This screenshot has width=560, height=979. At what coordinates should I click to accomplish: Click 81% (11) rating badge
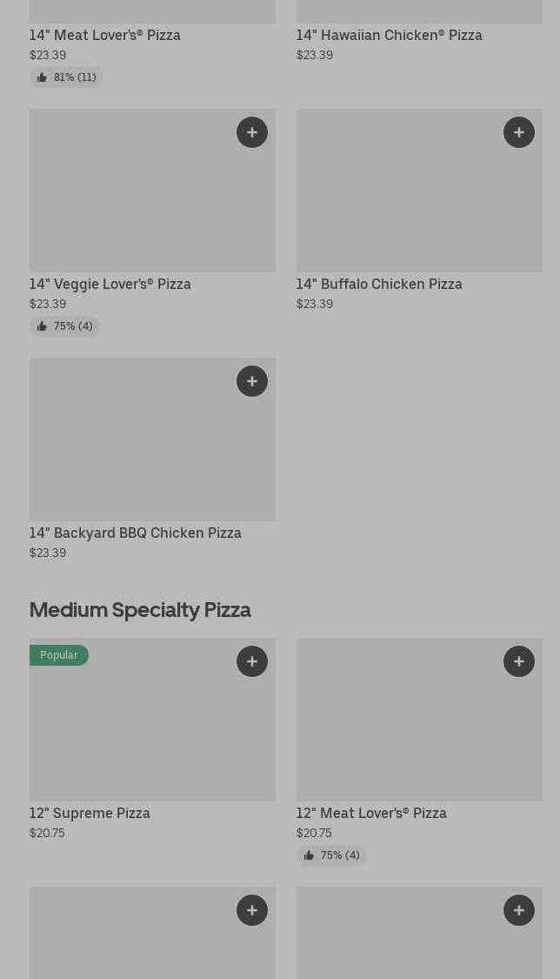[66, 77]
